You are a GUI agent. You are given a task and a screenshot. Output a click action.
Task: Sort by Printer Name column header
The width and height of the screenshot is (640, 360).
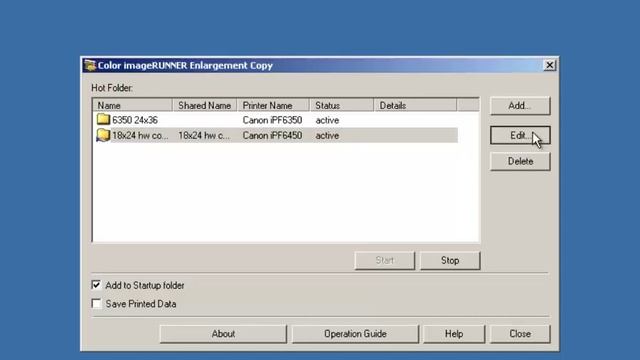coord(273,105)
